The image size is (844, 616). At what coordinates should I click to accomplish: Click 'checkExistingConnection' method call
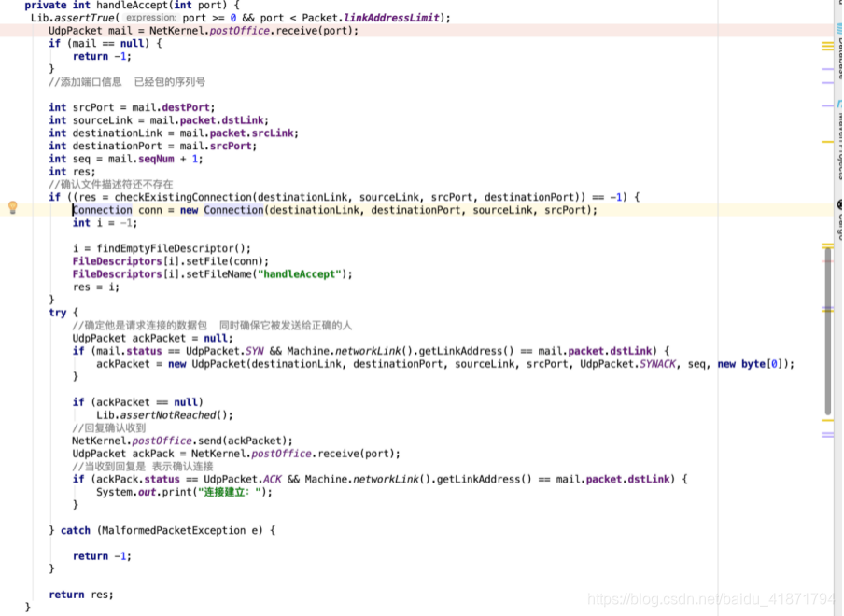point(183,198)
